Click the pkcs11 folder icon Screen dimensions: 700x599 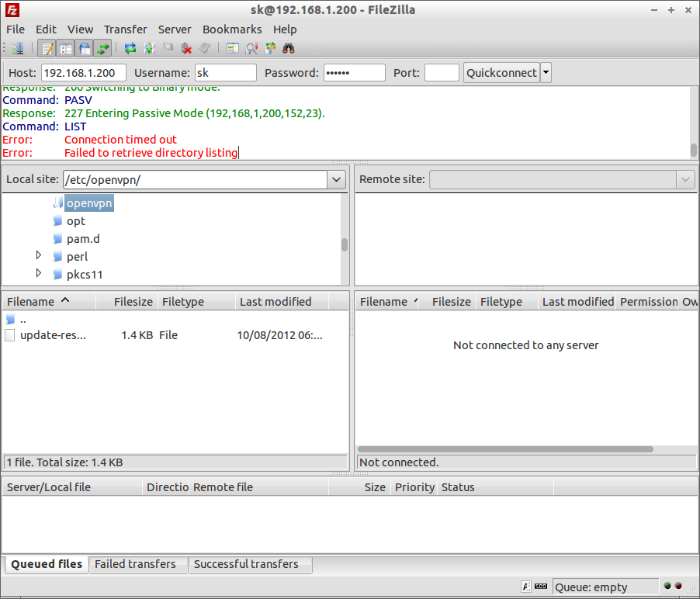pyautogui.click(x=57, y=275)
